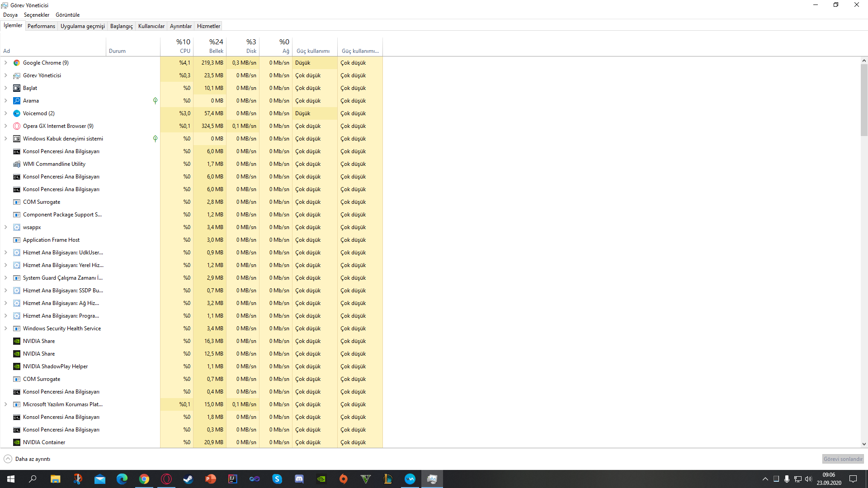Image resolution: width=868 pixels, height=488 pixels.
Task: Click the NVIDIA Container process icon
Action: click(17, 442)
